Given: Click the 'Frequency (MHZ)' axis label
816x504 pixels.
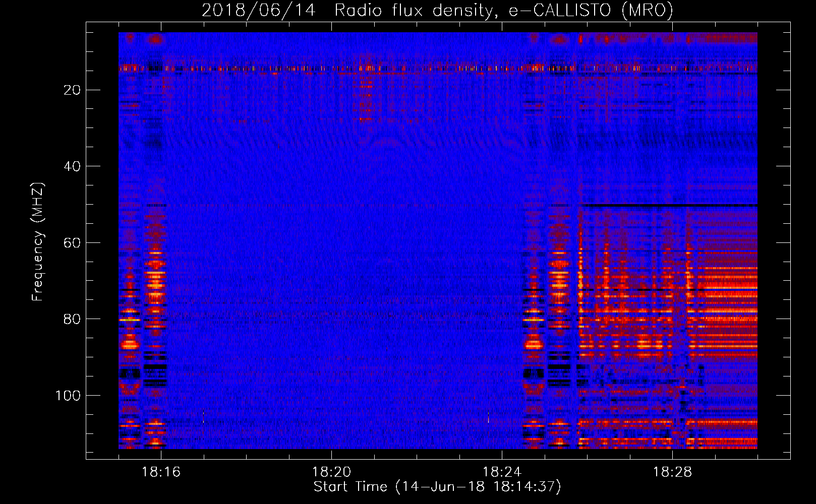Looking at the screenshot, I should [x=38, y=242].
